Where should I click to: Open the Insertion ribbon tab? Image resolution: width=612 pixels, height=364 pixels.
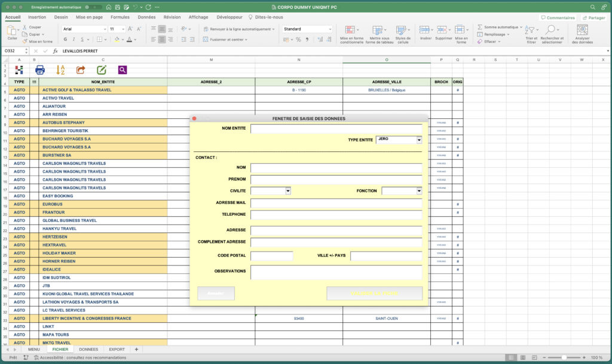(37, 17)
